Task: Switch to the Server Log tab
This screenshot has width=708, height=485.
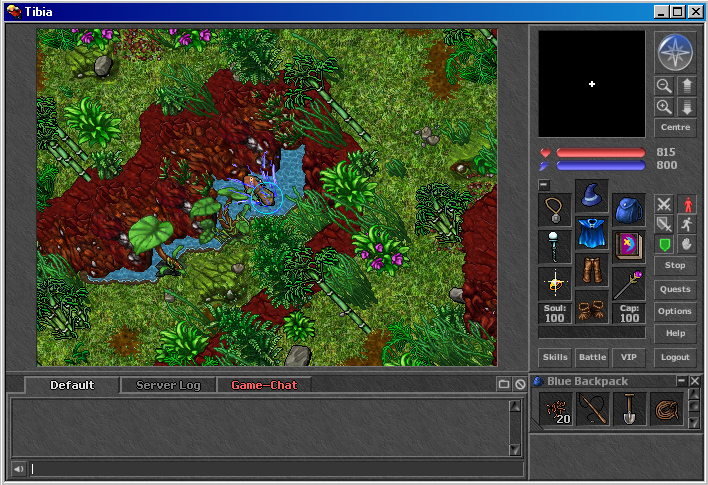Action: coord(168,385)
